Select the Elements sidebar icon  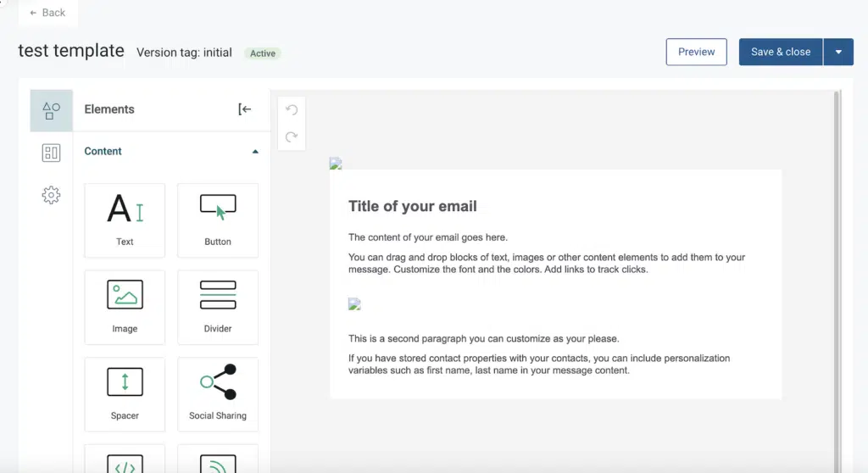point(51,111)
